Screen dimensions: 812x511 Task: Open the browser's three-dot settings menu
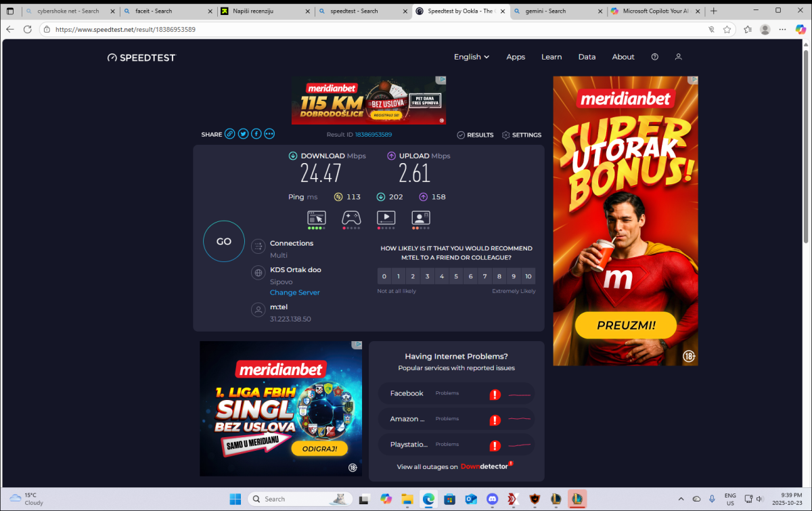pyautogui.click(x=800, y=29)
